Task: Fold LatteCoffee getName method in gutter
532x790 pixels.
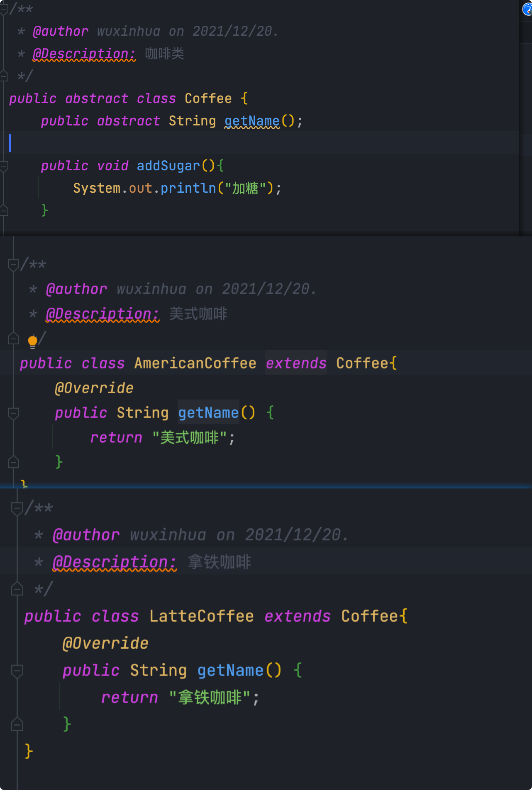Action: click(17, 671)
